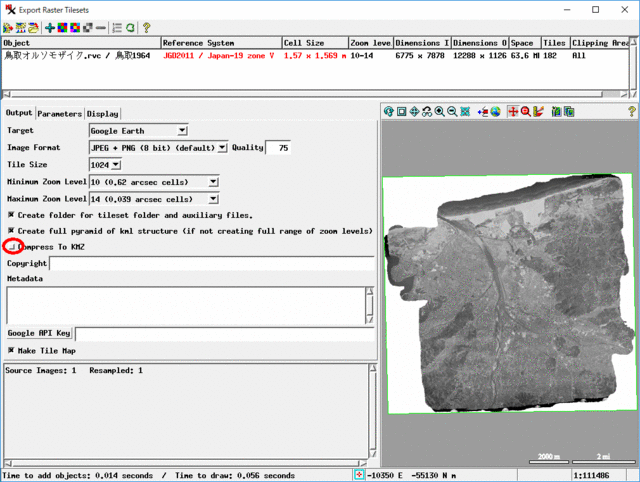This screenshot has width=640, height=482.
Task: Click the Clipping Area column header
Action: point(600,43)
